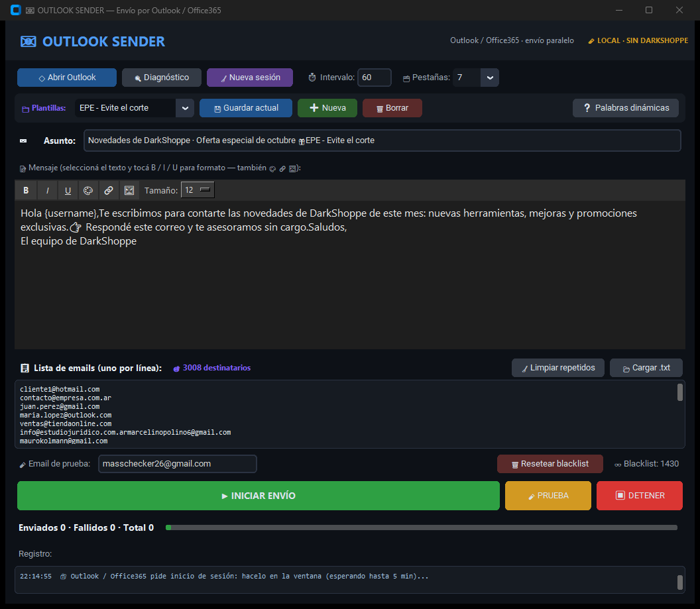Expand the Pestañas count dropdown arrow
The image size is (700, 609).
490,78
